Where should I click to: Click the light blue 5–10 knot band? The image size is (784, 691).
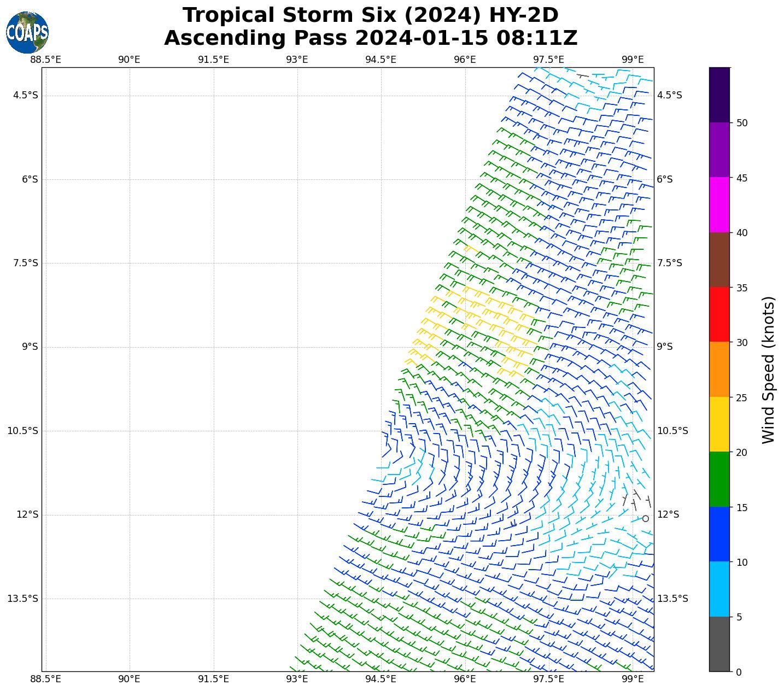coord(719,589)
